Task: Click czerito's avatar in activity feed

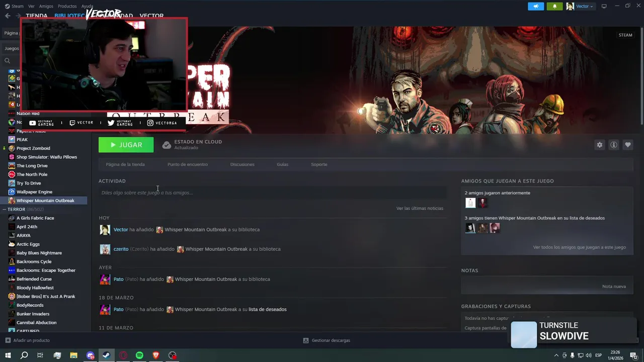Action: tap(105, 249)
